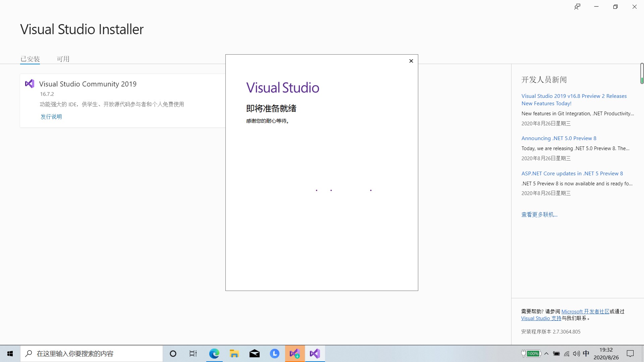Open the Windows Start menu
Screen dimensions: 644x362
click(x=10, y=354)
